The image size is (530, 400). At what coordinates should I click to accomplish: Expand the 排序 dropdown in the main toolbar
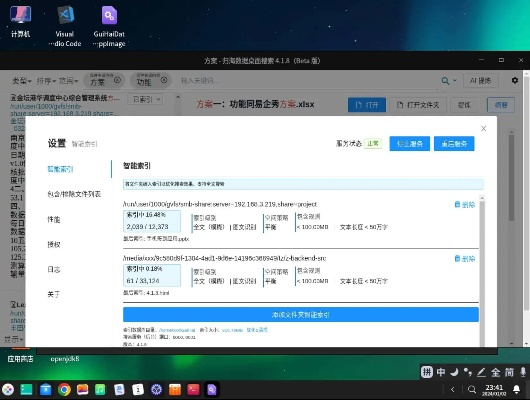point(46,81)
